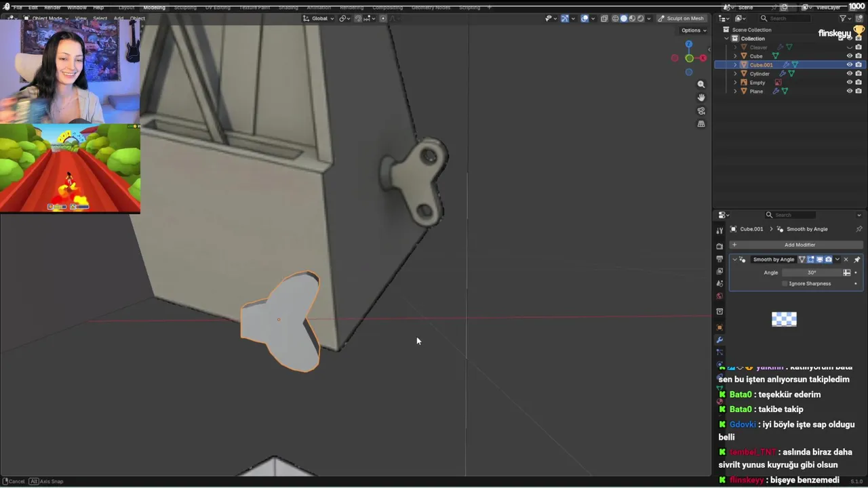
Task: Click the Angle 30° value field
Action: [812, 272]
